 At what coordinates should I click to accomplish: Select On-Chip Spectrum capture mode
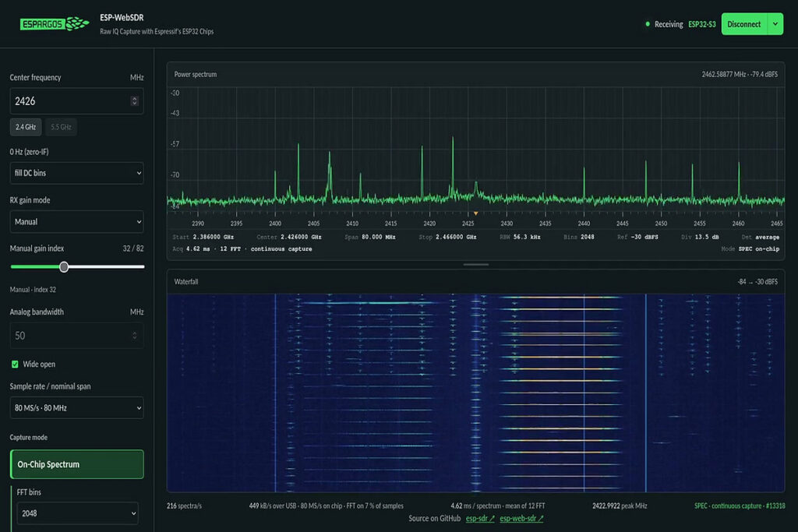[x=77, y=464]
